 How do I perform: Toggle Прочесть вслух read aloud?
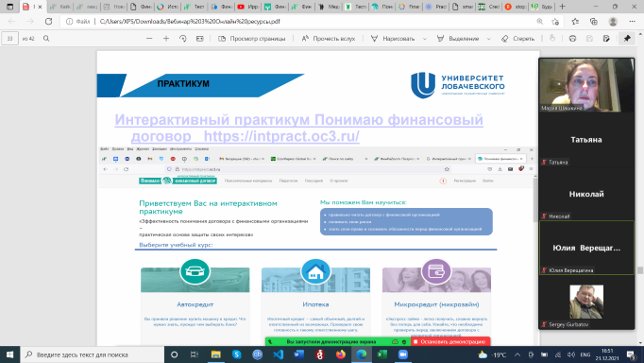tap(329, 38)
